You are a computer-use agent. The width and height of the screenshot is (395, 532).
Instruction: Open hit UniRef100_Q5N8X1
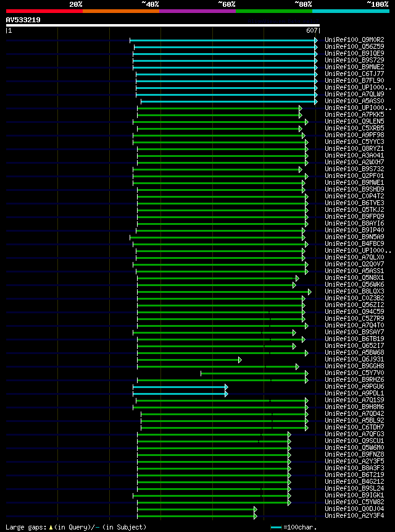(354, 278)
